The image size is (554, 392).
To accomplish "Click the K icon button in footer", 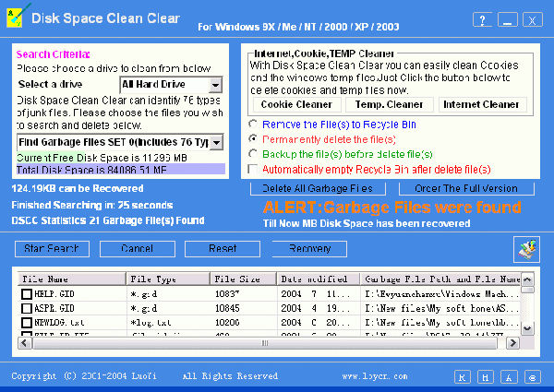I will [x=463, y=377].
